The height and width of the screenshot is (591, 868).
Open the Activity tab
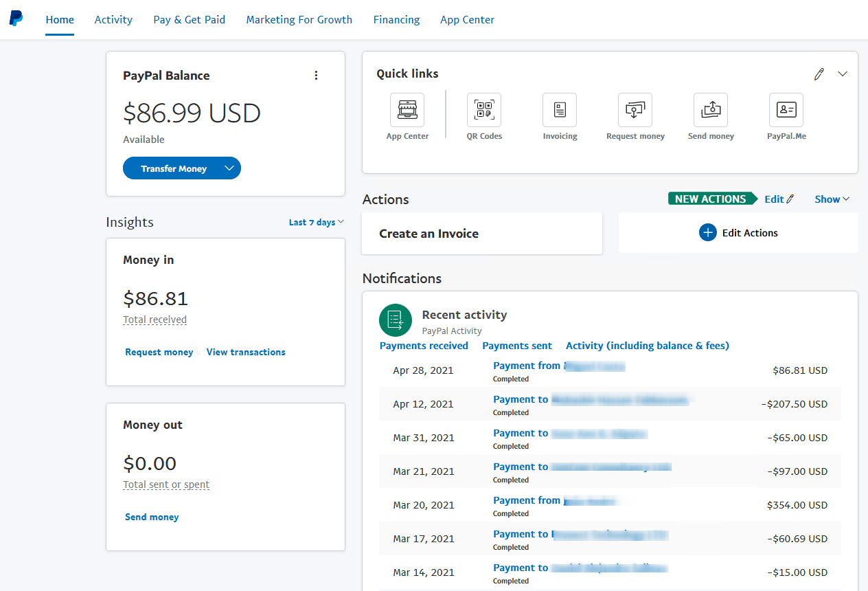click(113, 20)
